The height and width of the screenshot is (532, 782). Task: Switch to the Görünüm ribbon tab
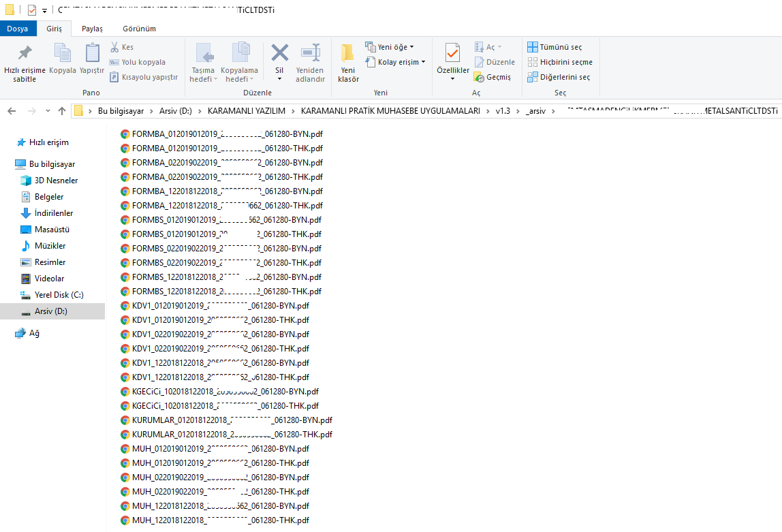[139, 29]
